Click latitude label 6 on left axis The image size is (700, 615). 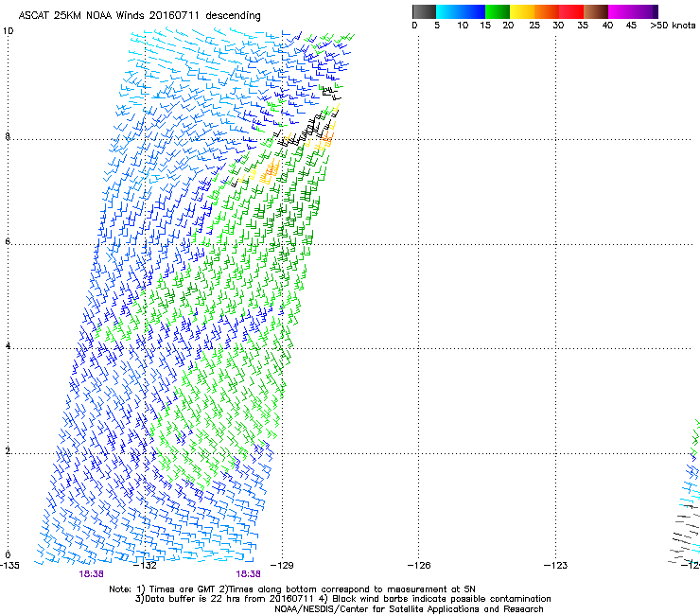pos(8,241)
